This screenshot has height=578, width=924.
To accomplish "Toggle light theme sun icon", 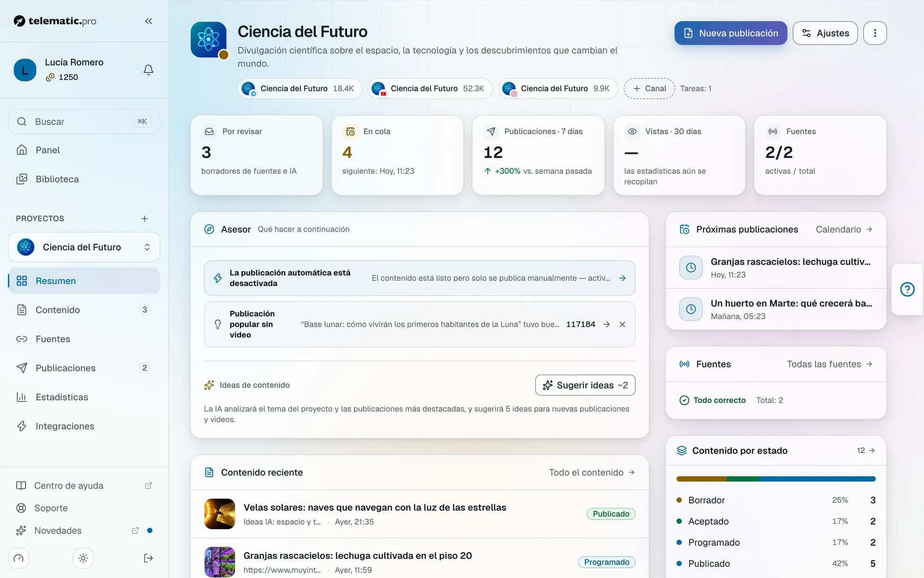I will (83, 558).
